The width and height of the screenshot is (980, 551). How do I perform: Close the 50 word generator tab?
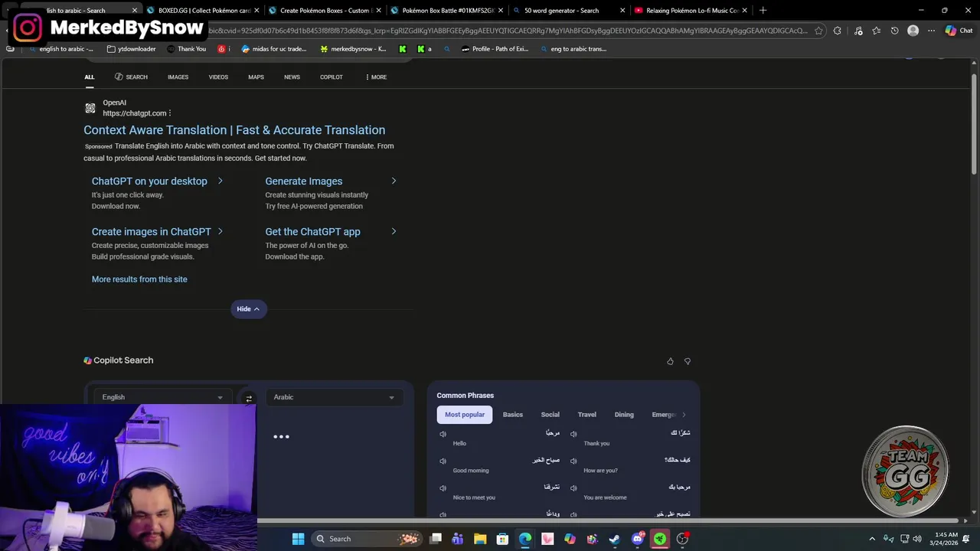pyautogui.click(x=622, y=11)
